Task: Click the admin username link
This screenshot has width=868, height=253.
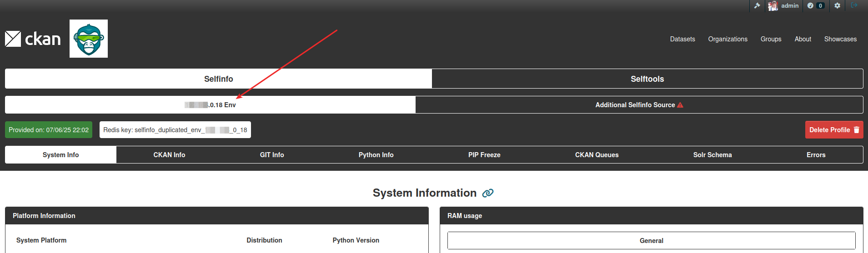Action: [790, 6]
